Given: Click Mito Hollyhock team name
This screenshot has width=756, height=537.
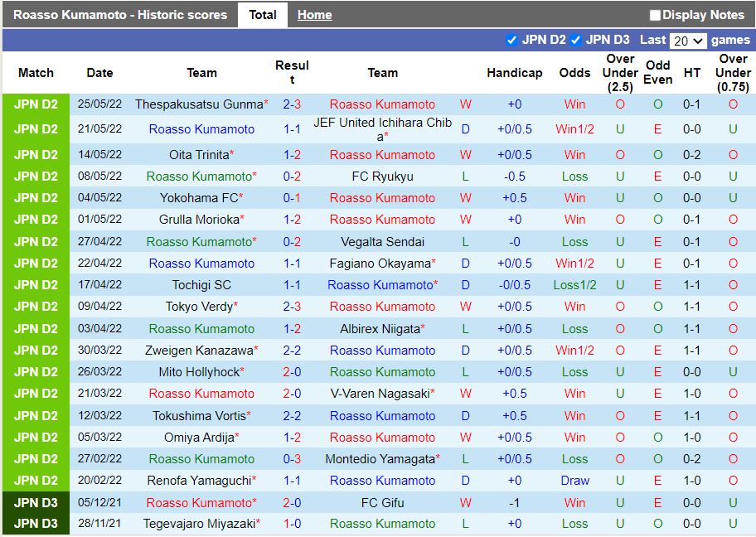Looking at the screenshot, I should click(199, 372).
